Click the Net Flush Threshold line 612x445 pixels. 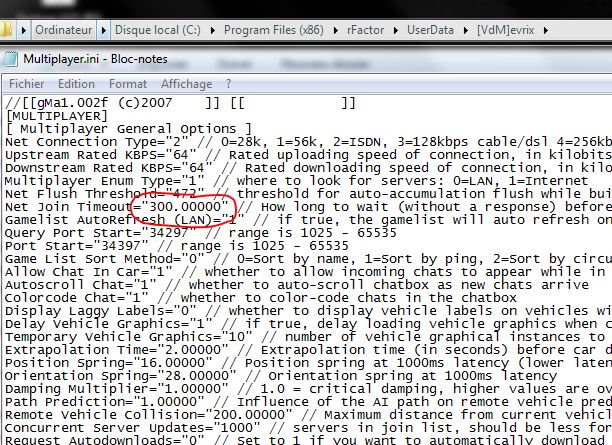pos(308,194)
